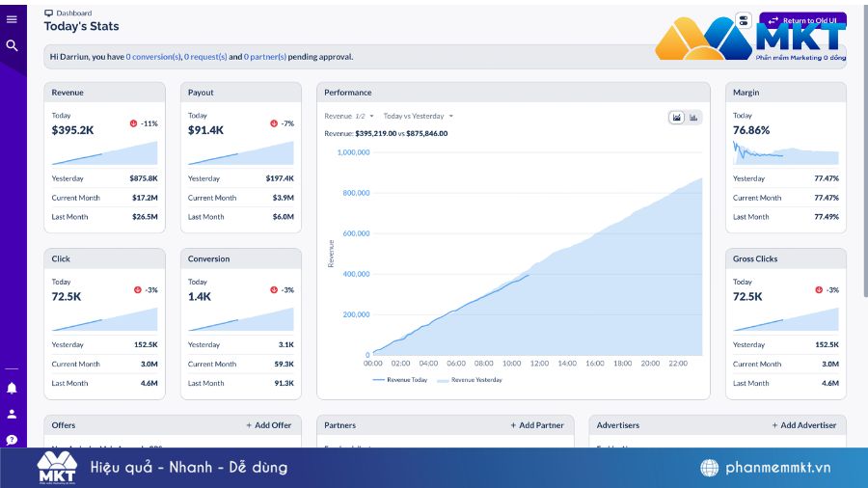Screen dimensions: 868x488
Task: Click Return to Old UI button
Action: click(x=802, y=20)
